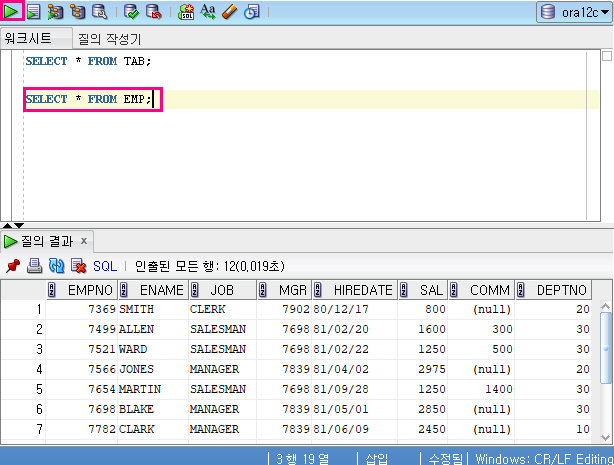
Task: Click the blue SQL link in results
Action: click(x=105, y=266)
